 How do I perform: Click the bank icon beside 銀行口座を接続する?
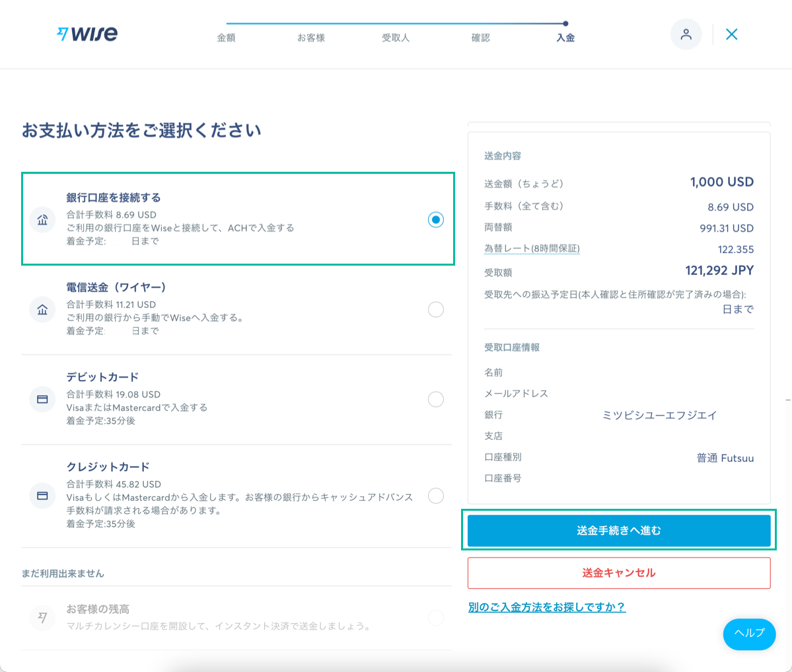(42, 220)
